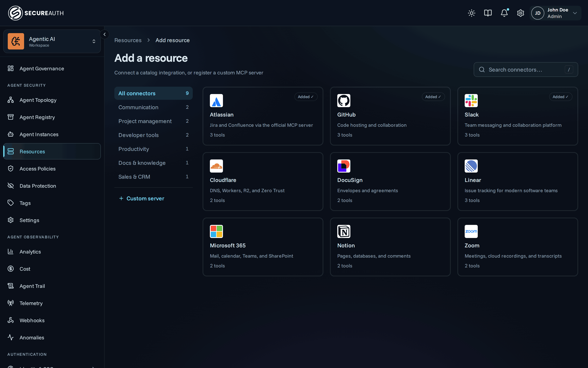Screen dimensions: 588x368
Task: Open Cost page
Action: (x=52, y=269)
